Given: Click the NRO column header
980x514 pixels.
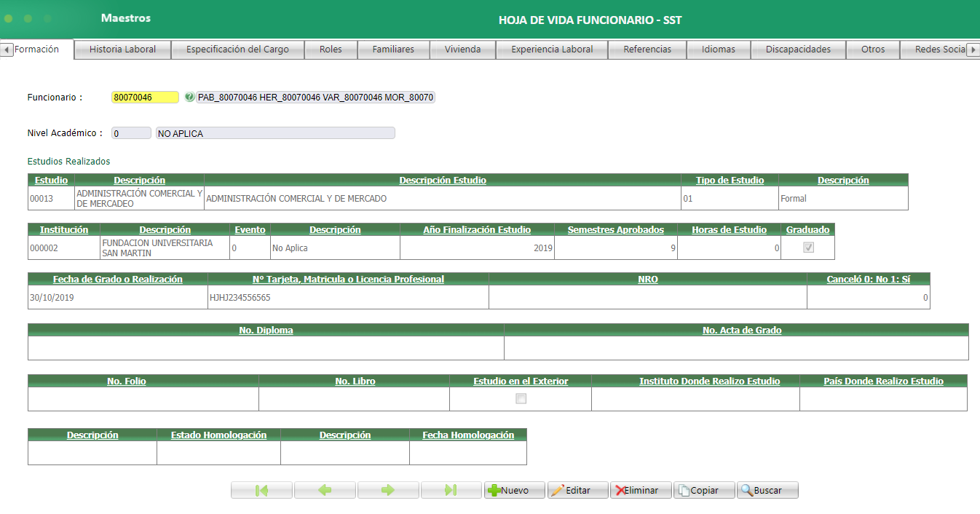Looking at the screenshot, I should [x=648, y=279].
